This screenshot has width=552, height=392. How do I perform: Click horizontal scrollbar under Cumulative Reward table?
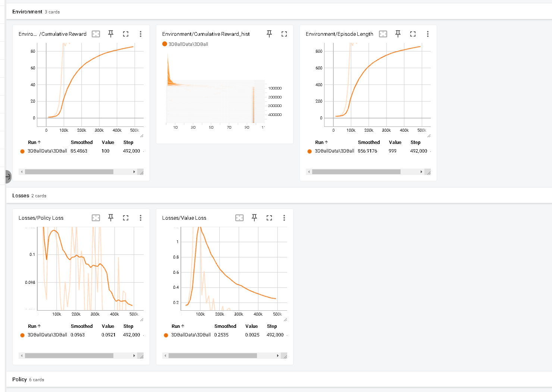[x=69, y=172]
